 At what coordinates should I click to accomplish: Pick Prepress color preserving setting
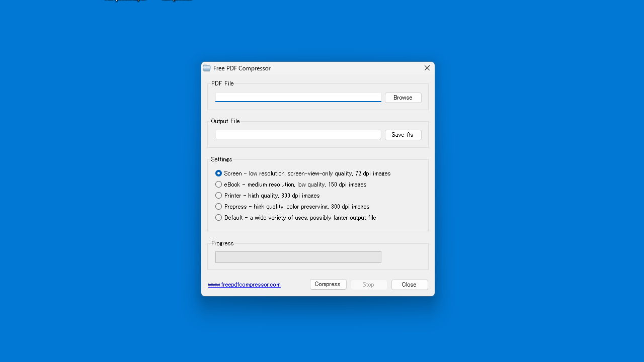(292, 207)
